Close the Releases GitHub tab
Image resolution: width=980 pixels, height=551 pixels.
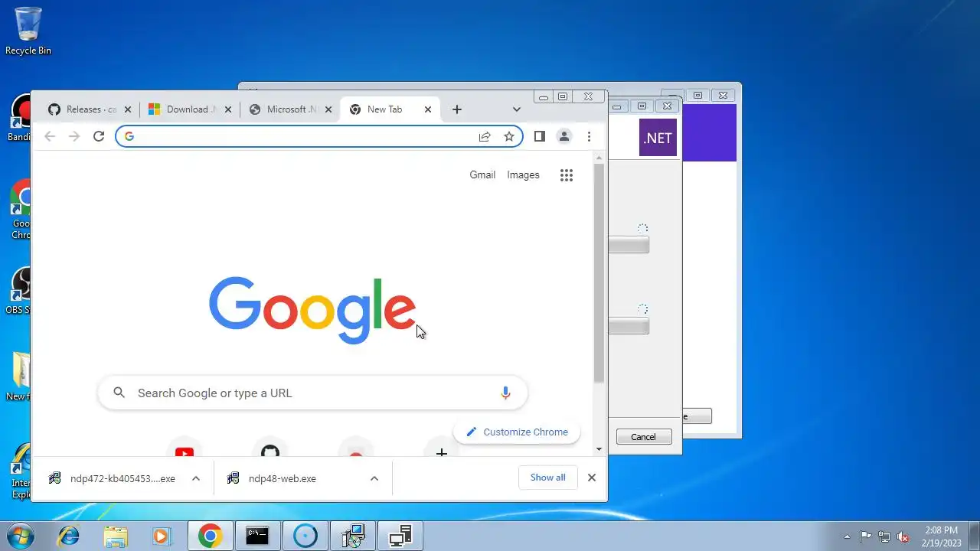pos(128,109)
